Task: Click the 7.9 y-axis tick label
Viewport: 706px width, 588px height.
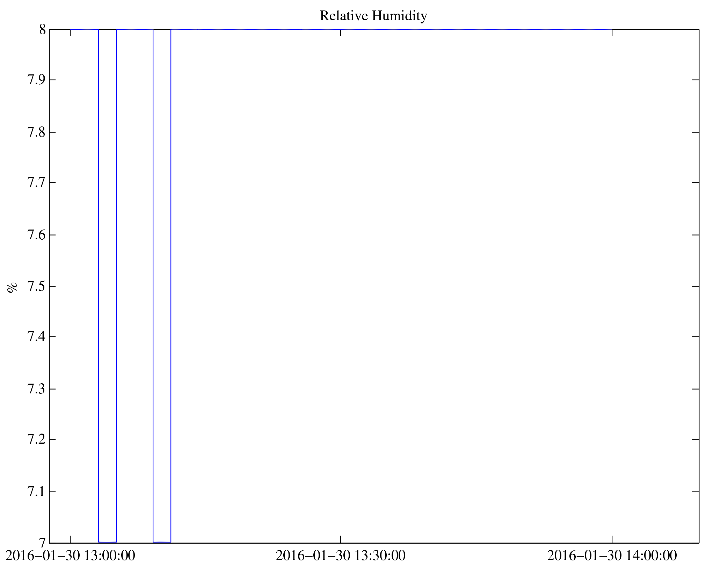Action: 37,80
